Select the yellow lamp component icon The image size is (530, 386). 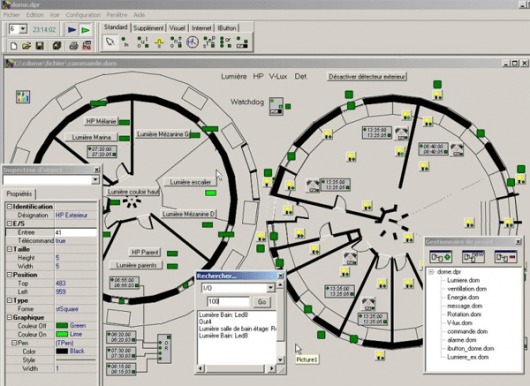(159, 42)
